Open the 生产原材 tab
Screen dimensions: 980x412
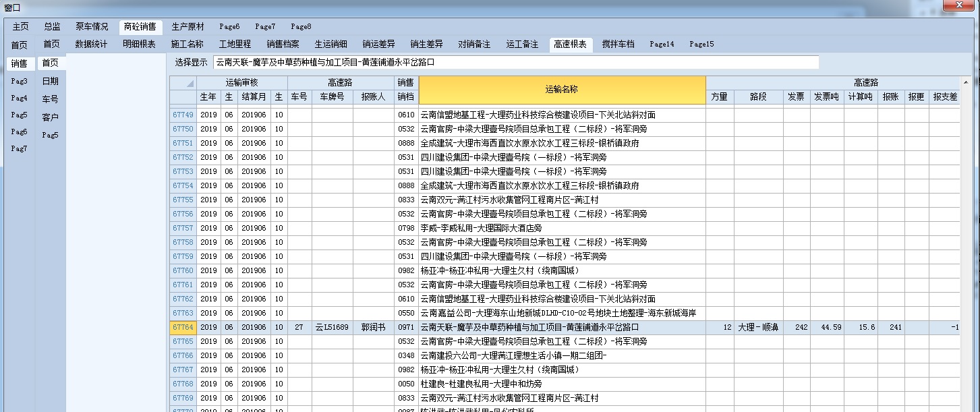point(188,27)
